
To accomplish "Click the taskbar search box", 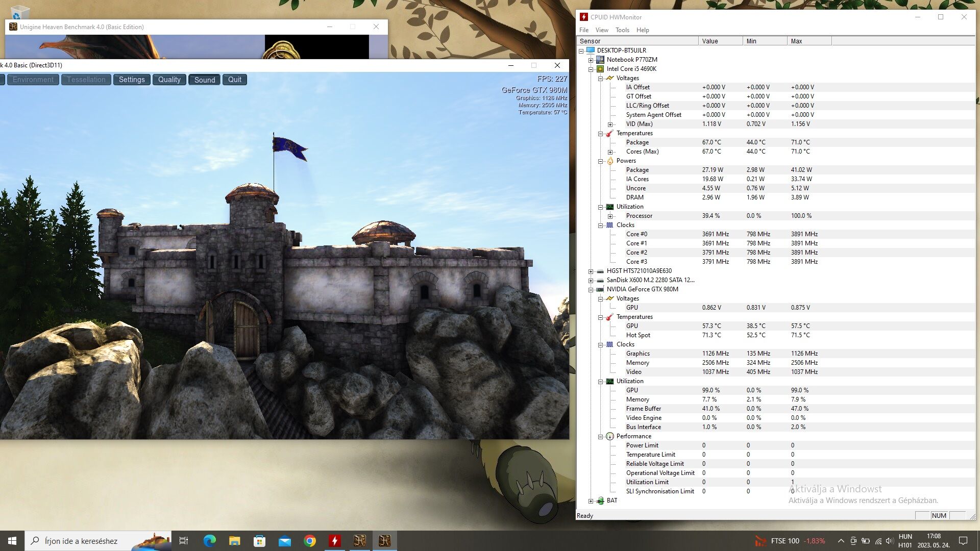I will 98,541.
